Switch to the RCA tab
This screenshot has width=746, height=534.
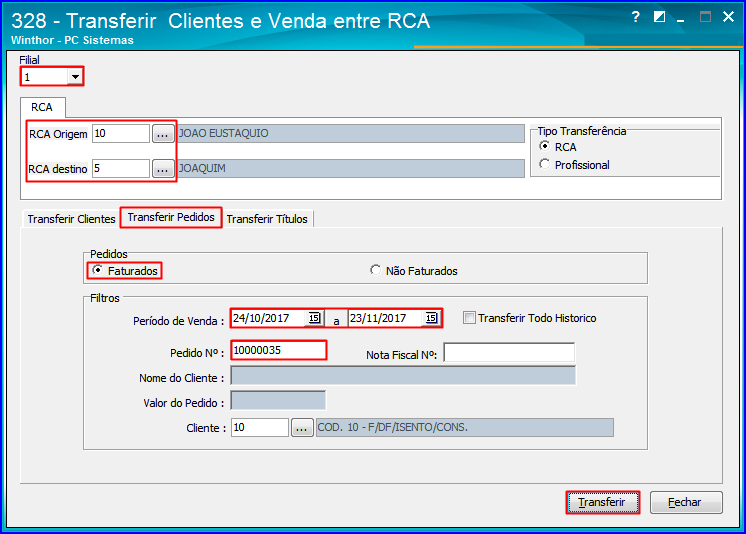[42, 107]
